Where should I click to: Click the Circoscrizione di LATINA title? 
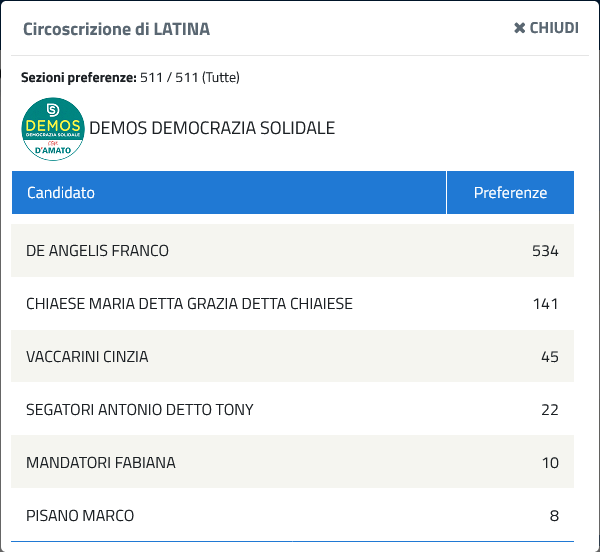pyautogui.click(x=116, y=29)
